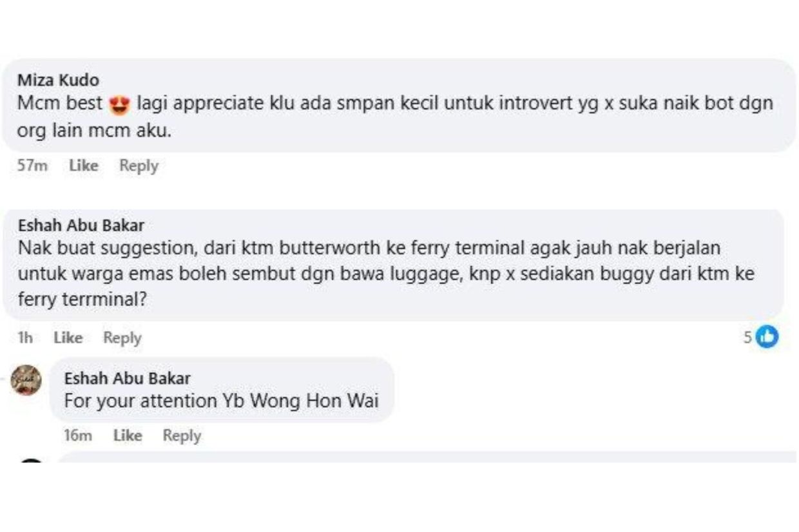The image size is (799, 532).
Task: Like the 'For your attention' reply
Action: click(x=128, y=435)
